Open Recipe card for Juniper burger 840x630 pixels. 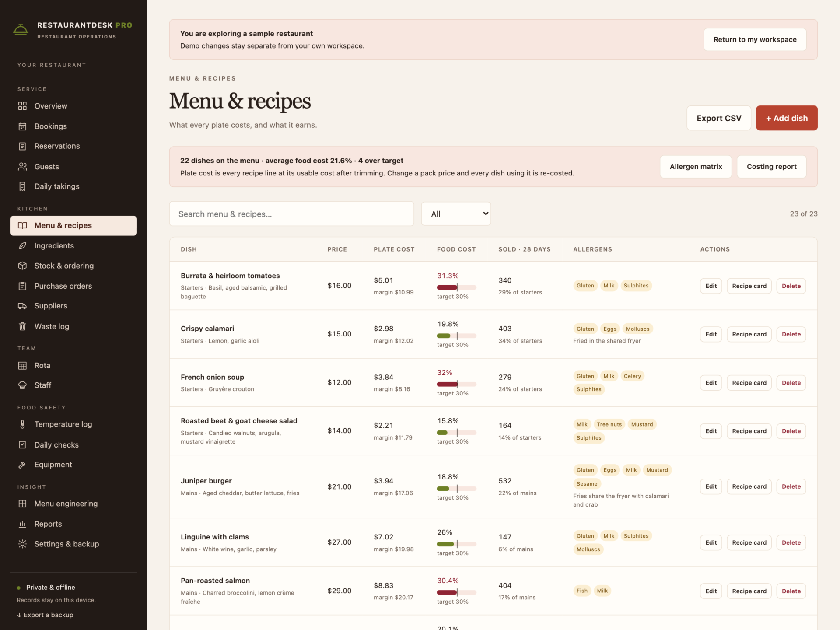749,486
